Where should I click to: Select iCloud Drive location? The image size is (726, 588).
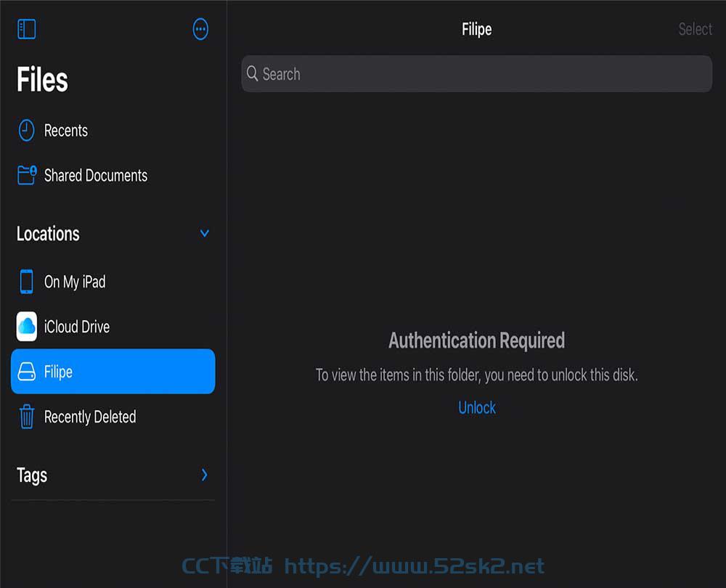point(113,327)
